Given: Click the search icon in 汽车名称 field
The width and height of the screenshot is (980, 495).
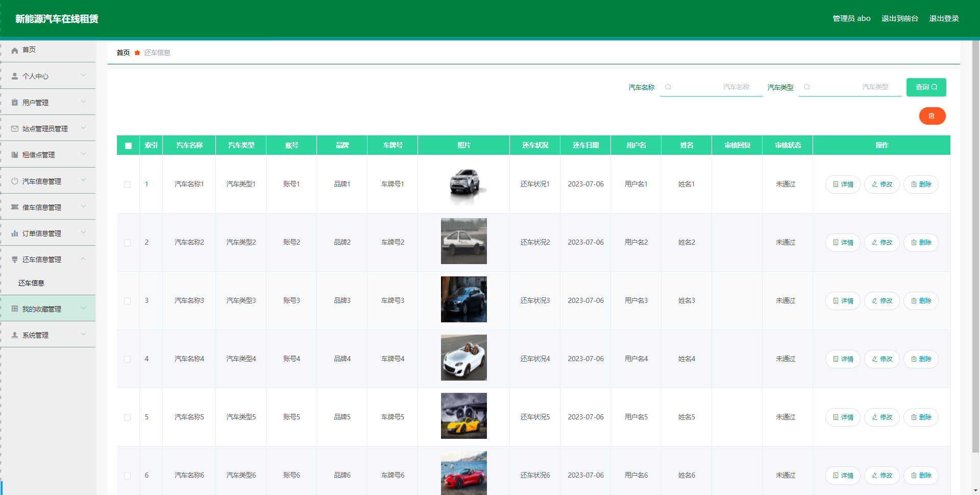Looking at the screenshot, I should 668,87.
